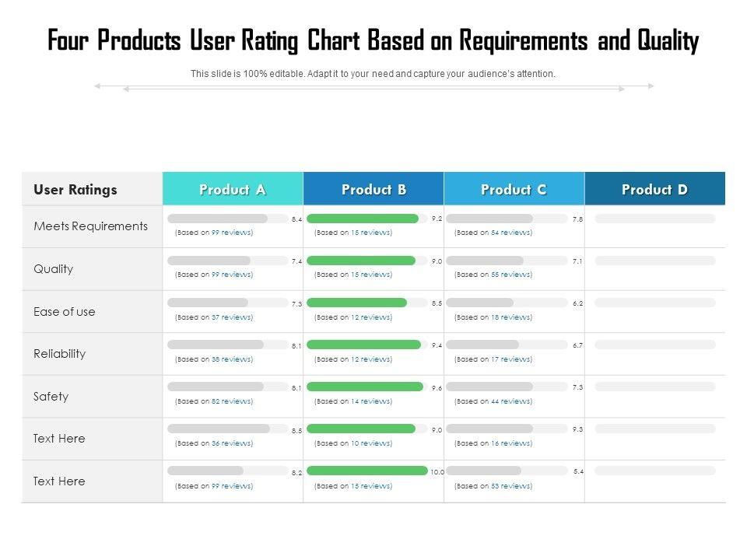Click the green Product B Safety rating bar
Image resolution: width=747 pixels, height=560 pixels.
[x=365, y=387]
